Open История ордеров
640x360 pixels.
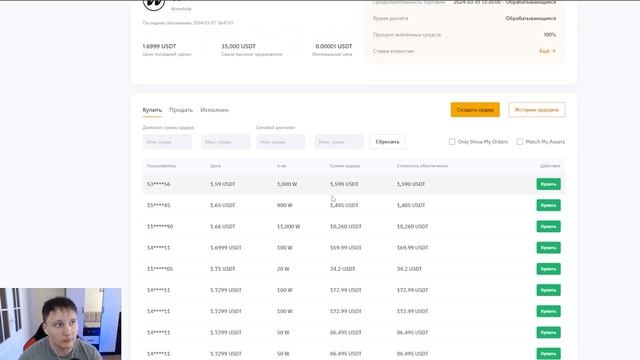[x=537, y=110]
